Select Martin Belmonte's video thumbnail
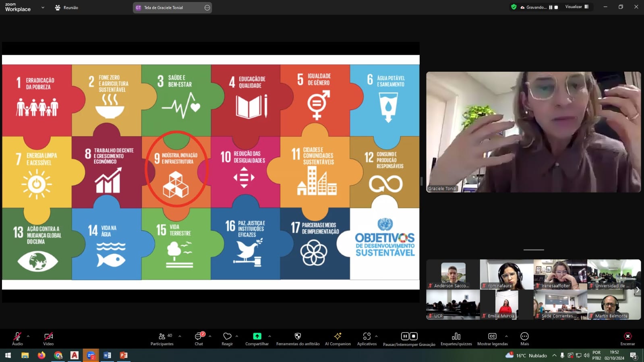This screenshot has width=644, height=362. pos(614,305)
